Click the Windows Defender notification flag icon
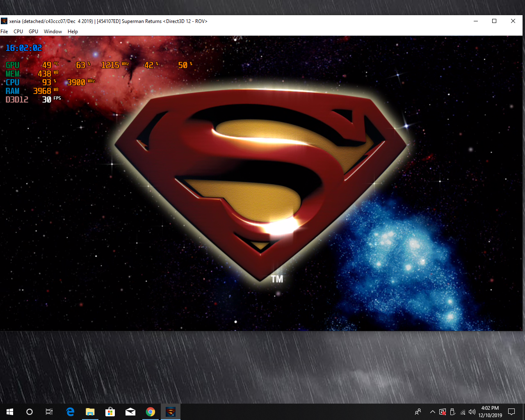 click(443, 412)
